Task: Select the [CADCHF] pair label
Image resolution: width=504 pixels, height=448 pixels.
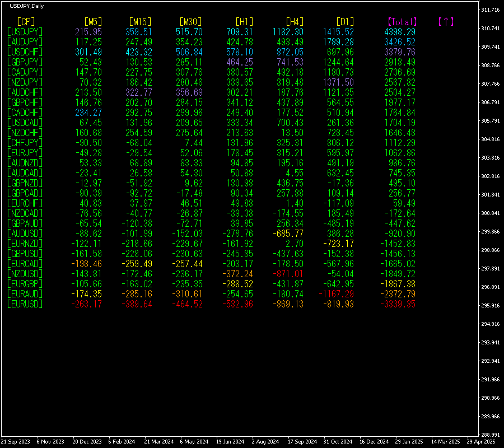Action: tap(25, 113)
